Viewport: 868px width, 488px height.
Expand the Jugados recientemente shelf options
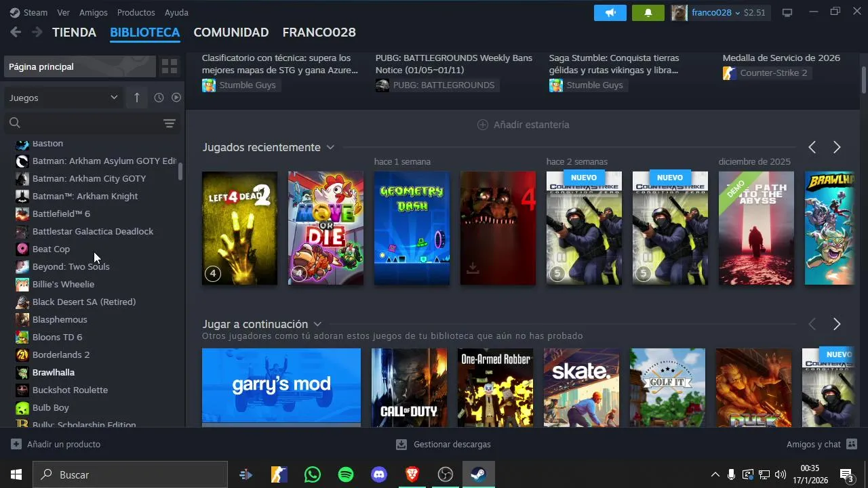[x=330, y=147]
